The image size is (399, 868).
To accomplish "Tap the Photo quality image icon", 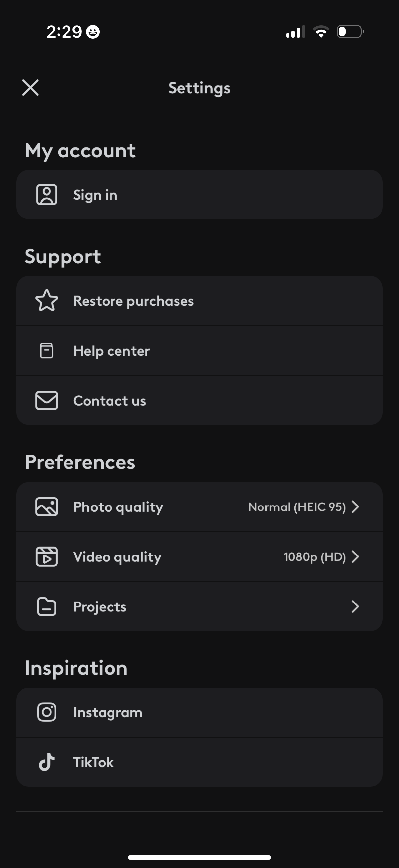I will click(46, 507).
